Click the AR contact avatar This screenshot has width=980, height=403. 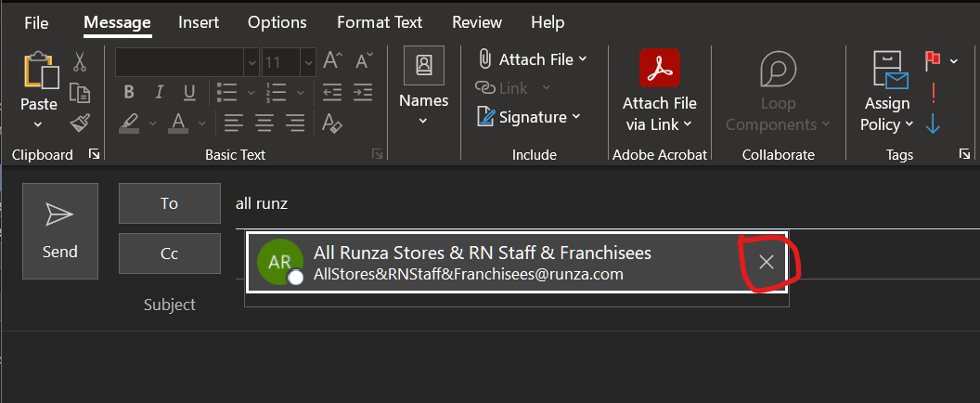(x=280, y=262)
